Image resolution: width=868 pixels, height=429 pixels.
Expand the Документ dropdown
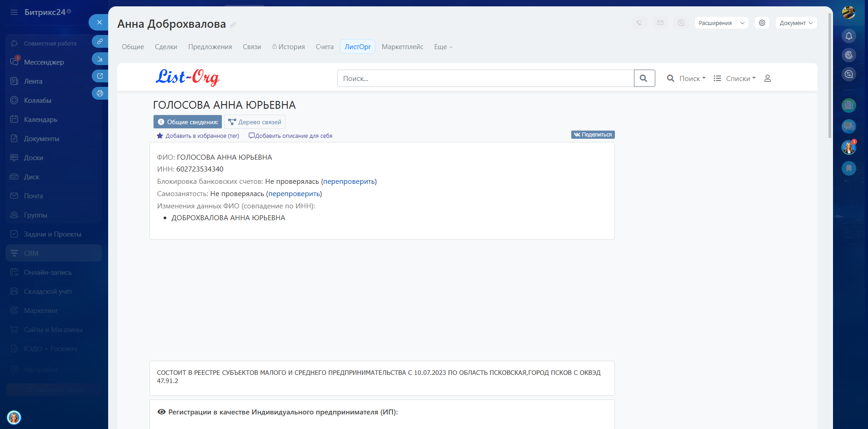point(796,23)
